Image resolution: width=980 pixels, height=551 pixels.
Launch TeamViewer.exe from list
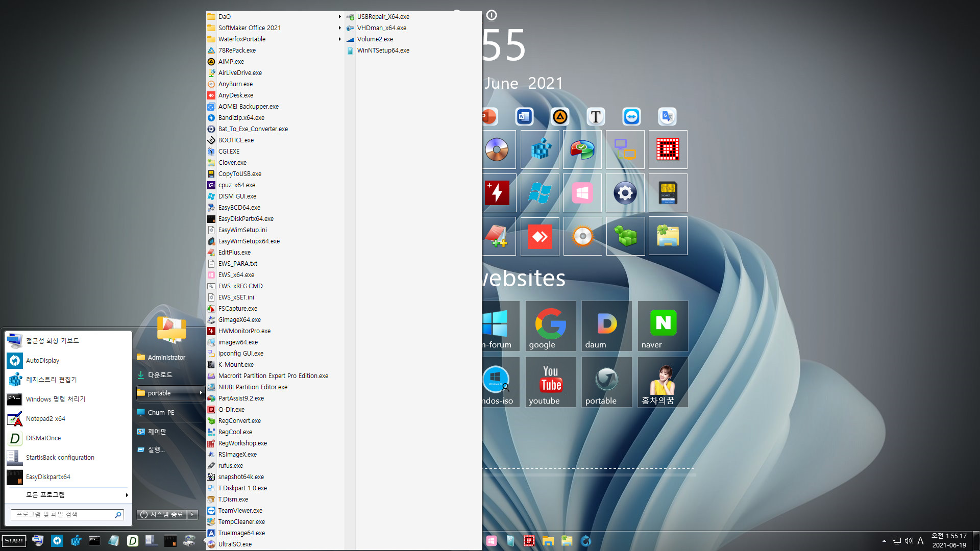tap(274, 511)
